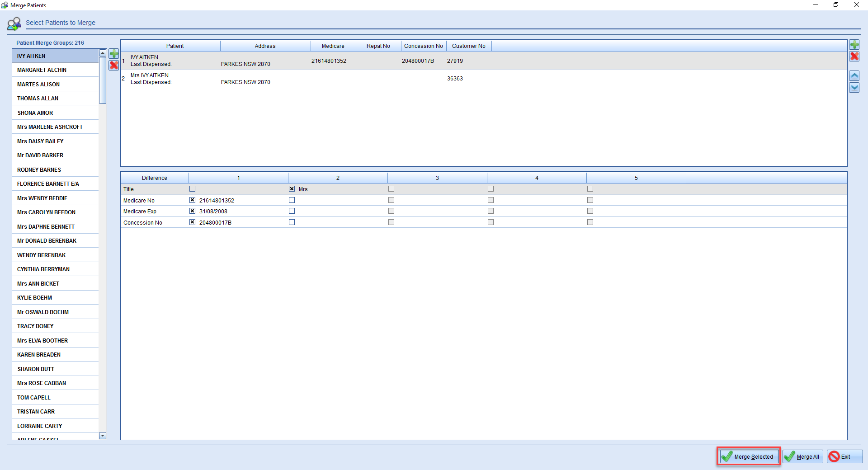The height and width of the screenshot is (470, 868).
Task: Select MARGARET ALCHIN in merge groups
Action: coord(55,70)
